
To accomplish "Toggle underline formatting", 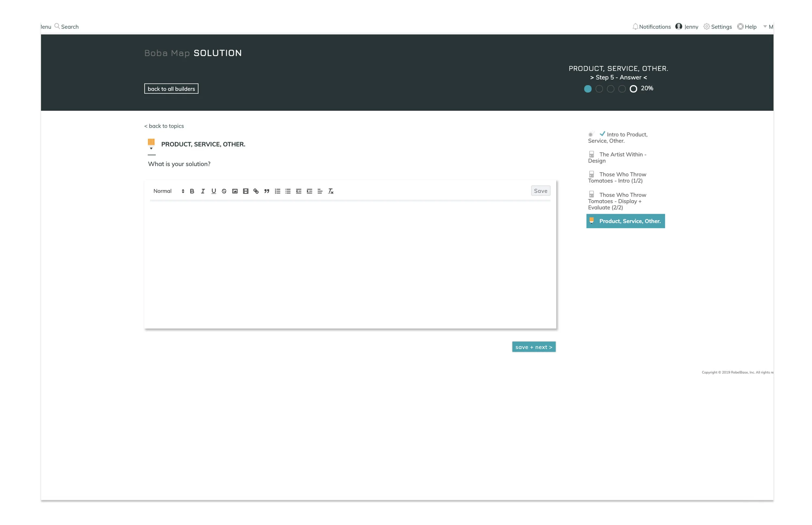I will 213,191.
